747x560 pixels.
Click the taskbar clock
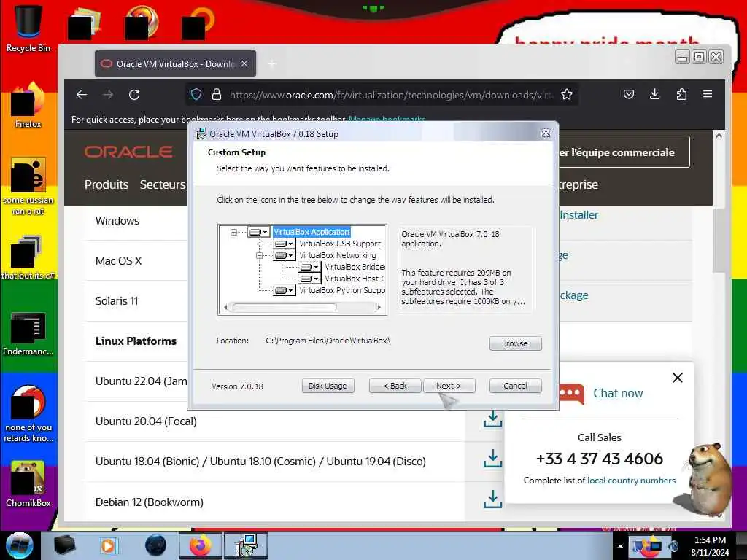[x=710, y=546]
